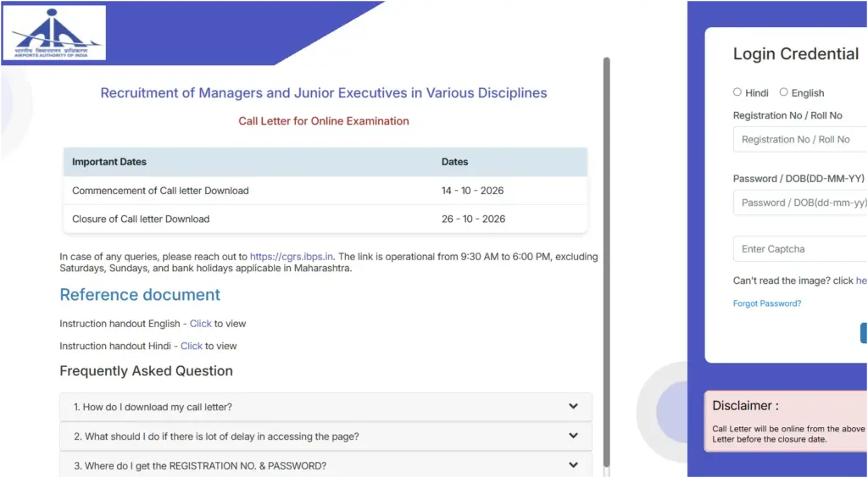
Task: Click the 'Call Letter for Online Examination' heading
Action: (324, 121)
